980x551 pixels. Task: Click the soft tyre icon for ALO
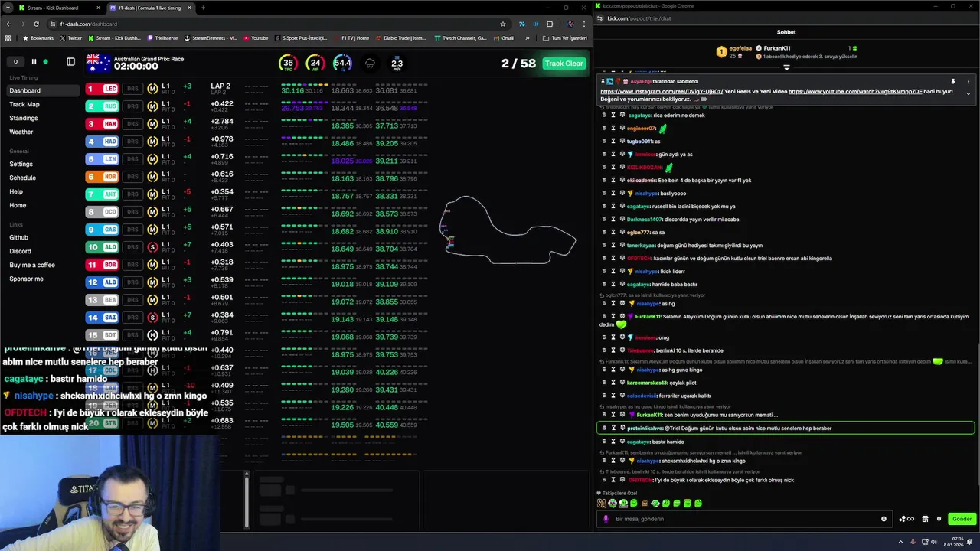pos(152,247)
